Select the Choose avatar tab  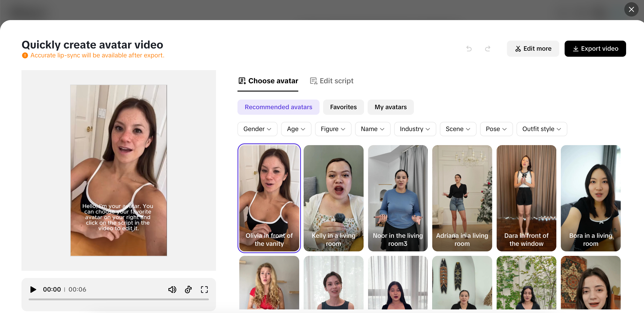[268, 81]
